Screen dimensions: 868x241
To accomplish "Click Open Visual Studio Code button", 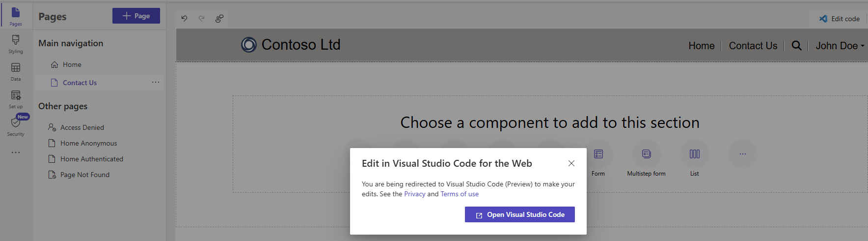I will 519,214.
